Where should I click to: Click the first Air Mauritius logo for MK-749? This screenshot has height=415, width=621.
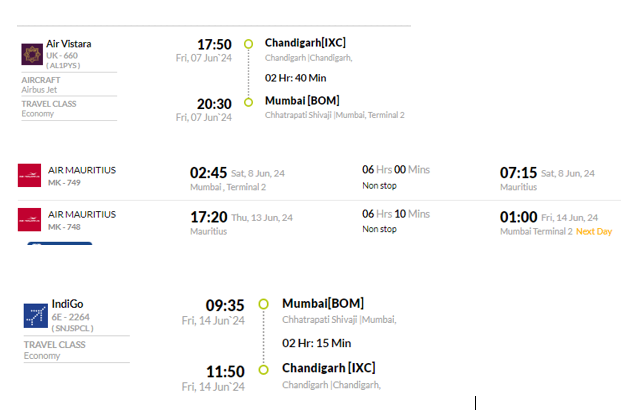point(29,175)
